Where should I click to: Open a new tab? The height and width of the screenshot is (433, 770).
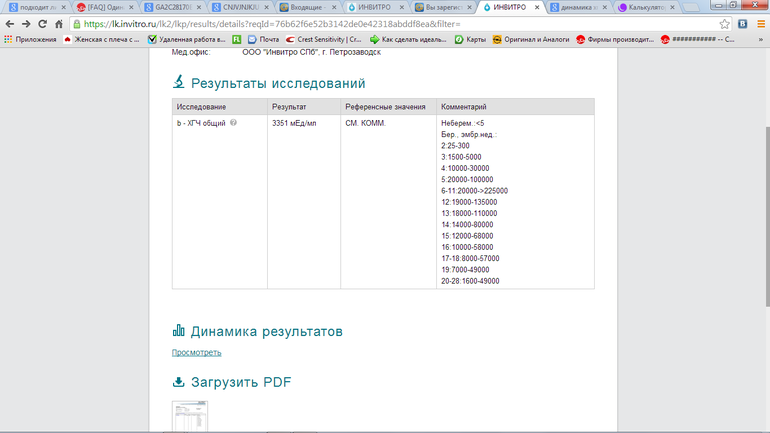coord(691,7)
